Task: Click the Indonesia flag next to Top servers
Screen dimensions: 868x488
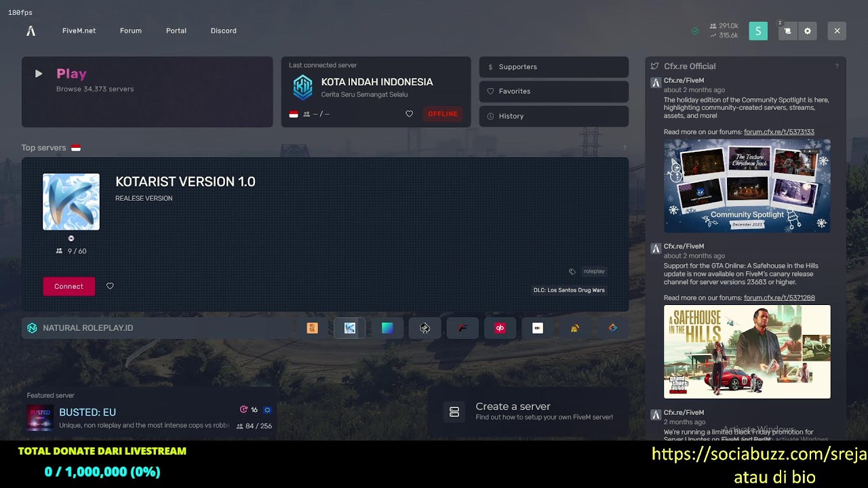Action: 76,148
